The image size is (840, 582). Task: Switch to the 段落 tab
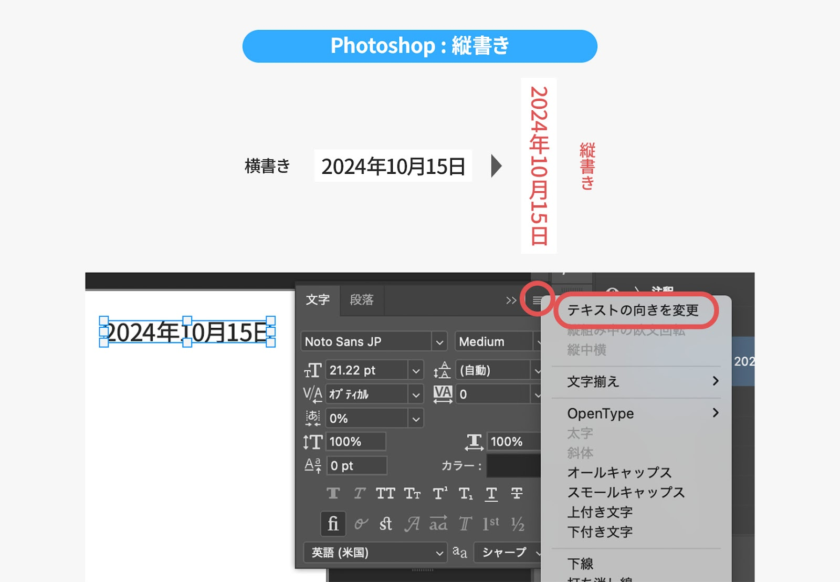coord(362,300)
